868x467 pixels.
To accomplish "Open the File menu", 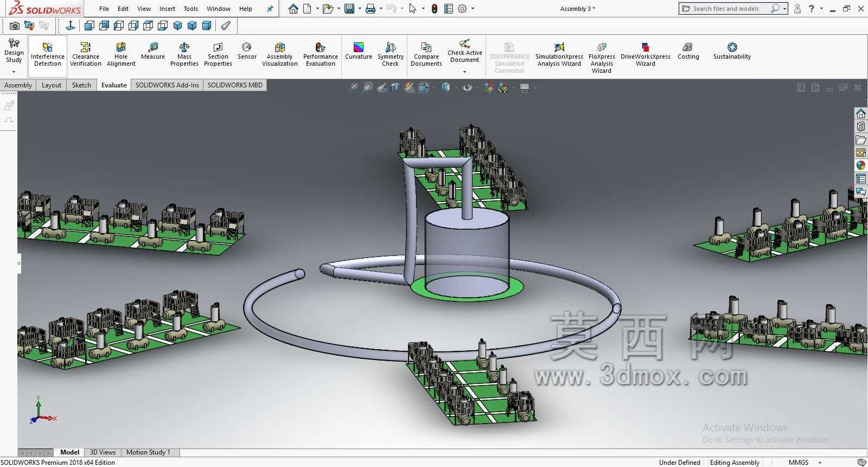I will (x=104, y=9).
